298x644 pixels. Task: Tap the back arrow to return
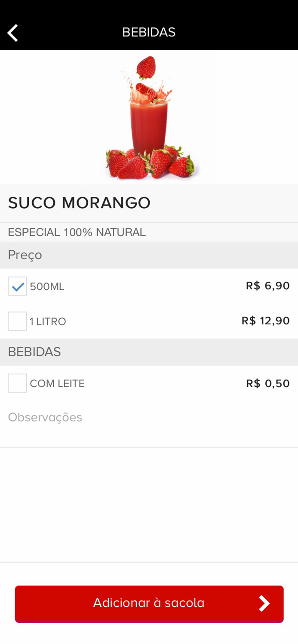click(12, 32)
